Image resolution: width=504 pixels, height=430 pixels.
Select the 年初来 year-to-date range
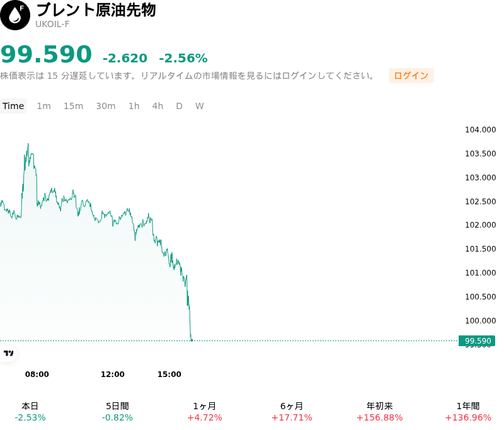(x=380, y=412)
